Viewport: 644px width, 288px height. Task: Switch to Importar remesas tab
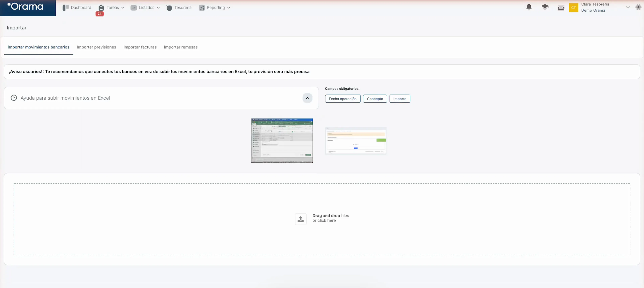[180, 47]
